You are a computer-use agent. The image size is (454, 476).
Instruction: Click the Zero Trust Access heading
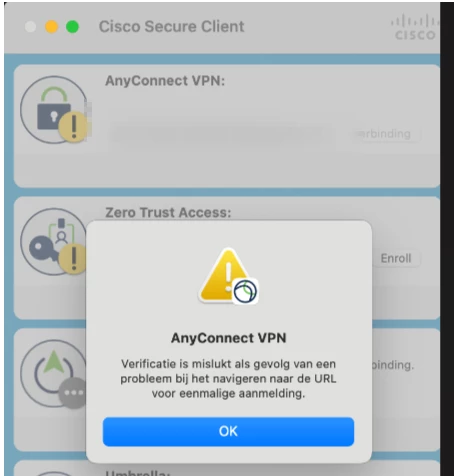point(168,212)
